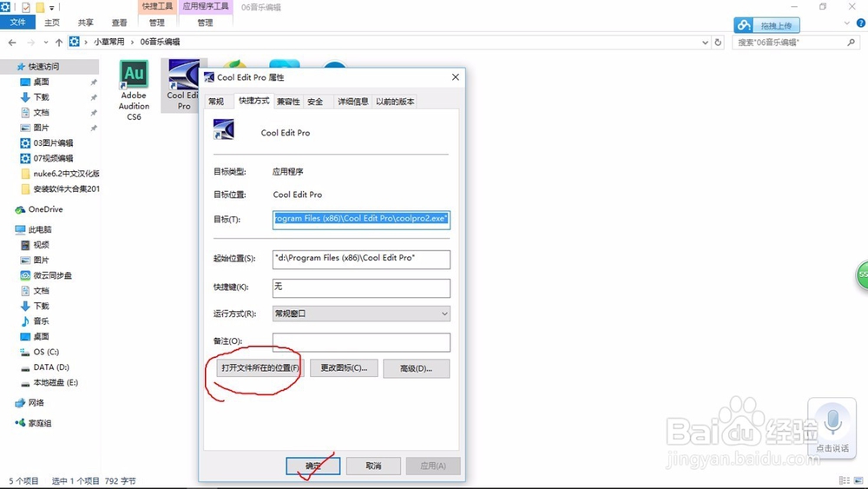Open the 文件 ribbon menu
Image resolution: width=868 pixels, height=489 pixels.
point(17,23)
